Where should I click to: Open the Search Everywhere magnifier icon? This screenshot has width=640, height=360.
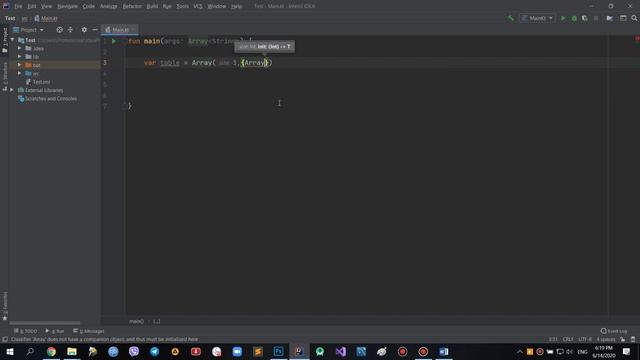tap(634, 18)
